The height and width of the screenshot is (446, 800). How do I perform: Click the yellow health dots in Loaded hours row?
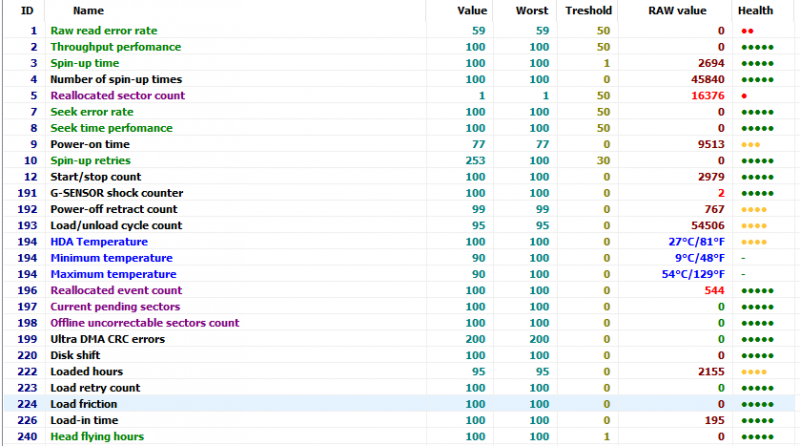(754, 372)
